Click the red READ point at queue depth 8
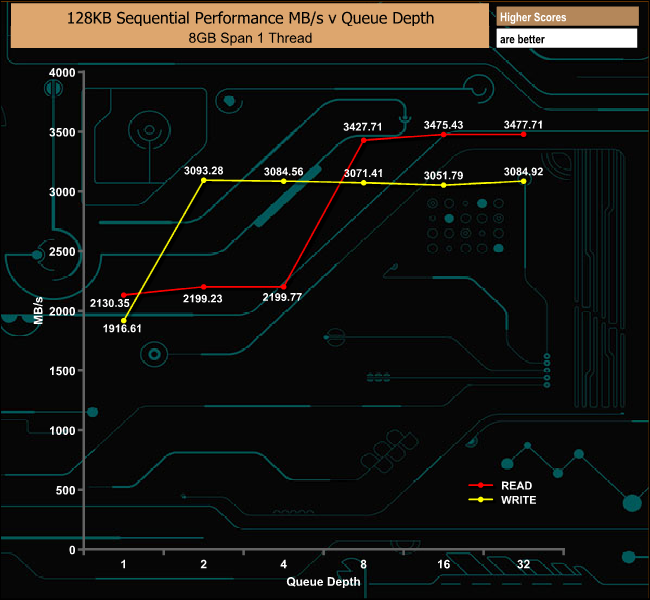650x600 pixels. 364,140
